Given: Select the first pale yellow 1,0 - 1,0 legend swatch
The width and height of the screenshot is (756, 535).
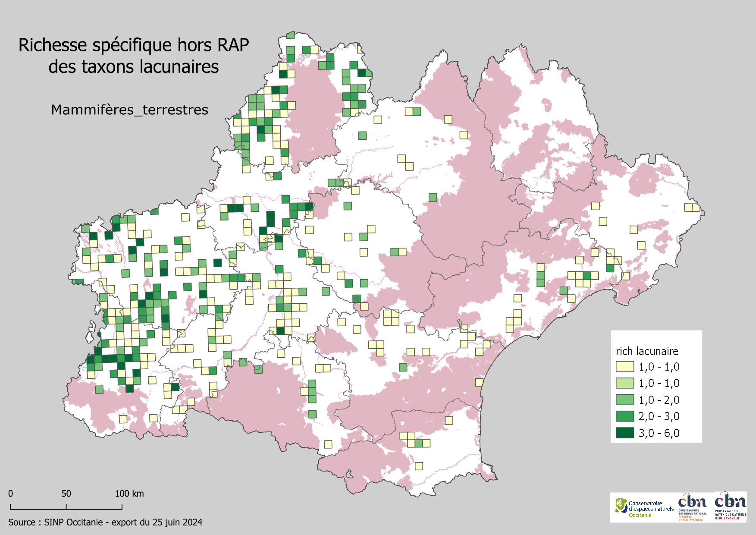Looking at the screenshot, I should click(624, 367).
